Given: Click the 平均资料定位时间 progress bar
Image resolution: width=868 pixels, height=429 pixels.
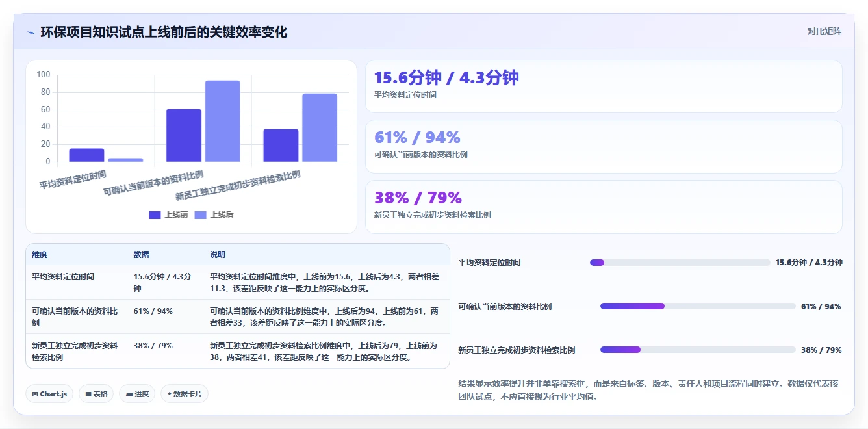Looking at the screenshot, I should tap(680, 263).
